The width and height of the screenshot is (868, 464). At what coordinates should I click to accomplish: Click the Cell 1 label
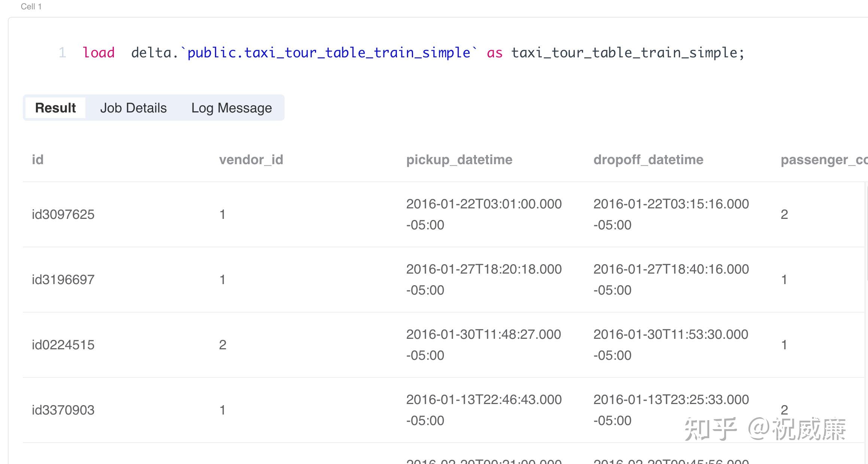coord(31,6)
